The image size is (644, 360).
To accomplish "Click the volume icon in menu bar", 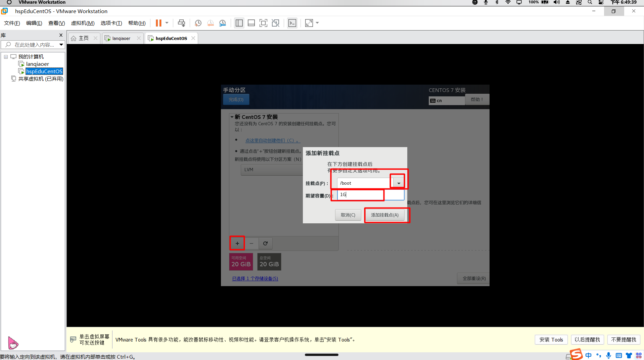I will (557, 2).
